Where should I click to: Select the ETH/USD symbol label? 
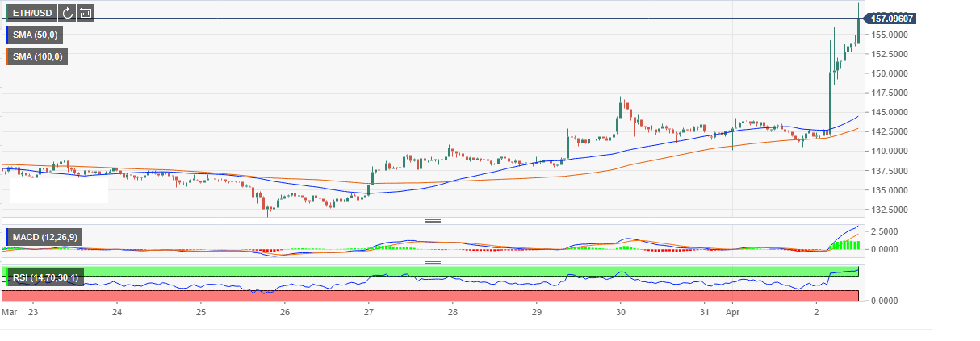pos(32,13)
